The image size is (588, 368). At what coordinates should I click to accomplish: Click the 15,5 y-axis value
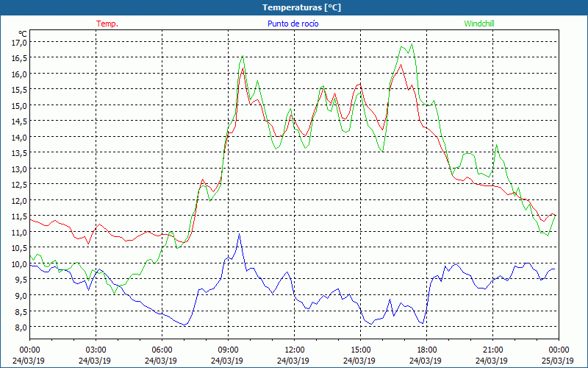click(19, 90)
